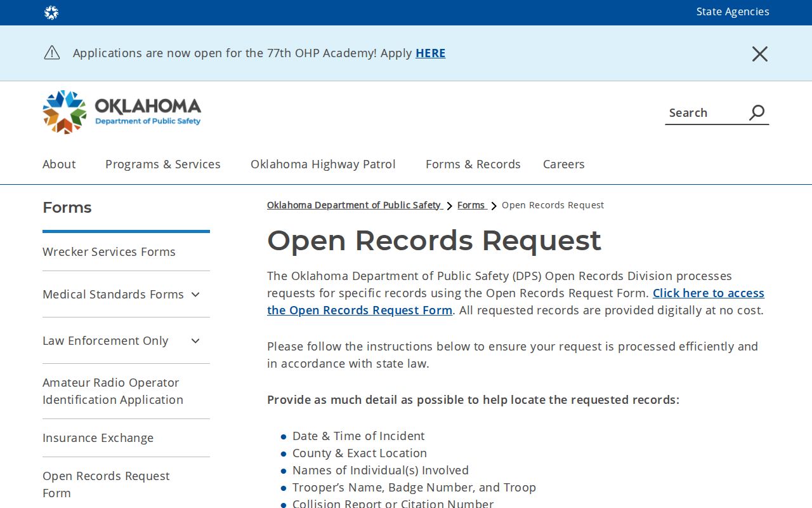Open Medical Standards Forms in sidebar
Screen dimensions: 812x508
pyautogui.click(x=113, y=294)
